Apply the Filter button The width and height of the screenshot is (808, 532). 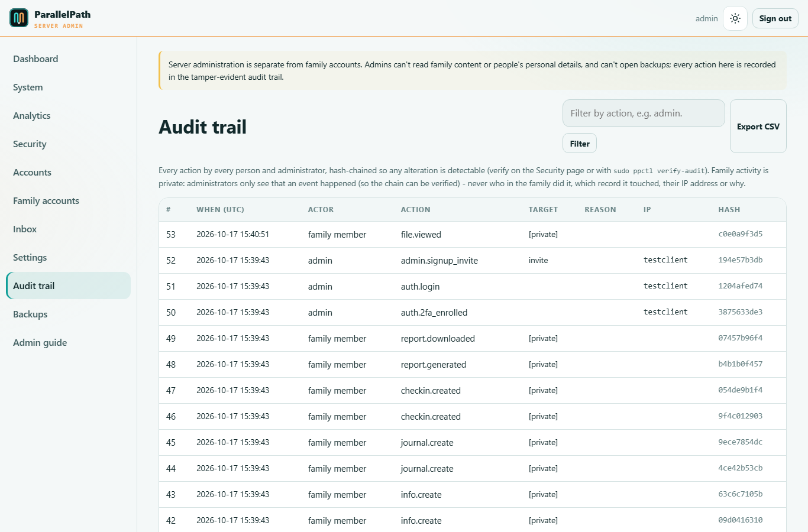(580, 144)
